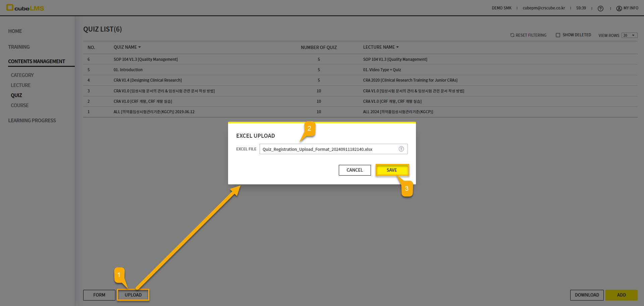The width and height of the screenshot is (644, 306).
Task: Click the MY INFO user icon
Action: (x=619, y=8)
